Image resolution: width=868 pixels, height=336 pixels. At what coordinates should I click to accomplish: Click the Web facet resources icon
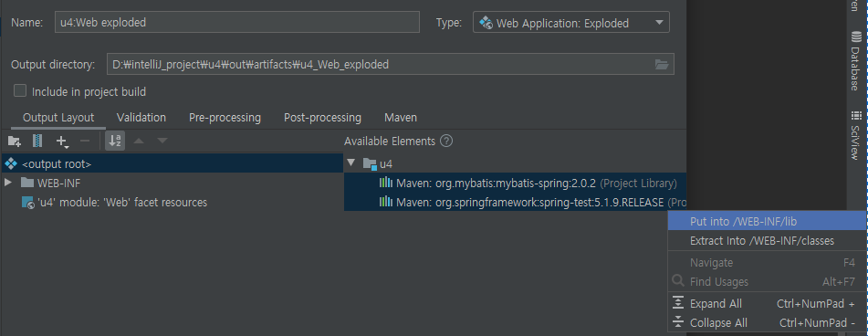[27, 203]
